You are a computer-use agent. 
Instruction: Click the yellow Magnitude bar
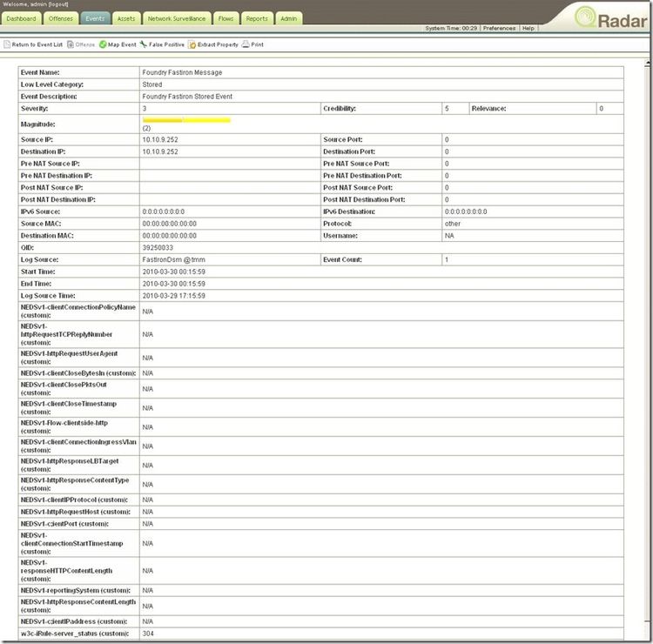click(186, 120)
